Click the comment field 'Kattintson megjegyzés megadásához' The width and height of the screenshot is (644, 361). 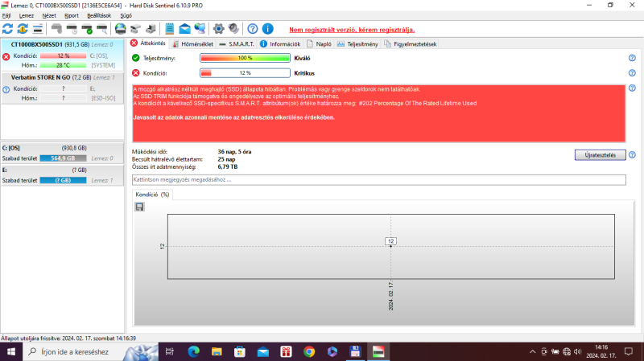[x=378, y=179]
